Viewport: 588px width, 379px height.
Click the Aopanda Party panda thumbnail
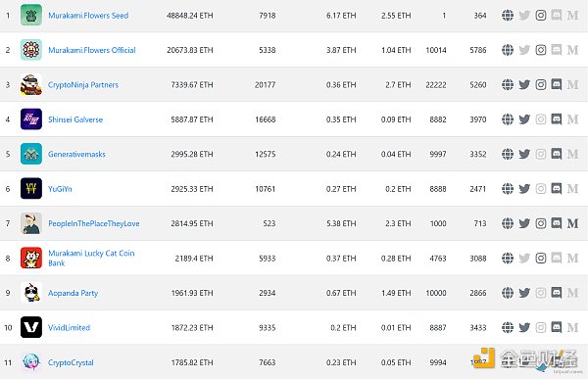tap(31, 293)
